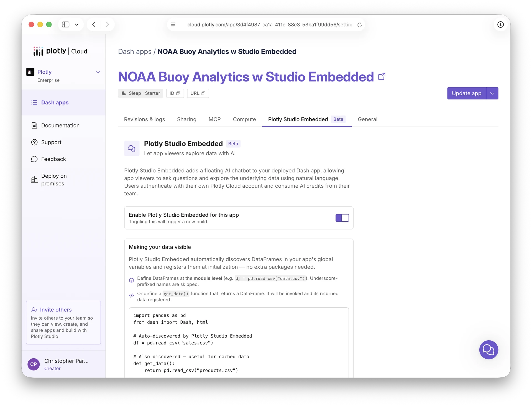Screen dimensions: 532x406
Task: Click the browser address bar
Action: 266,25
